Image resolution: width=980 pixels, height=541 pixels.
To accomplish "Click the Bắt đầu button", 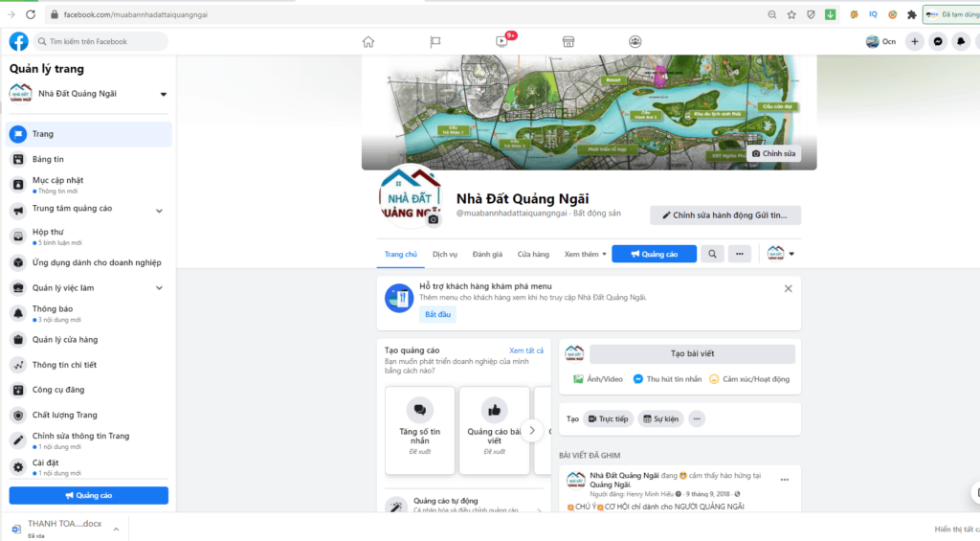I will click(437, 314).
